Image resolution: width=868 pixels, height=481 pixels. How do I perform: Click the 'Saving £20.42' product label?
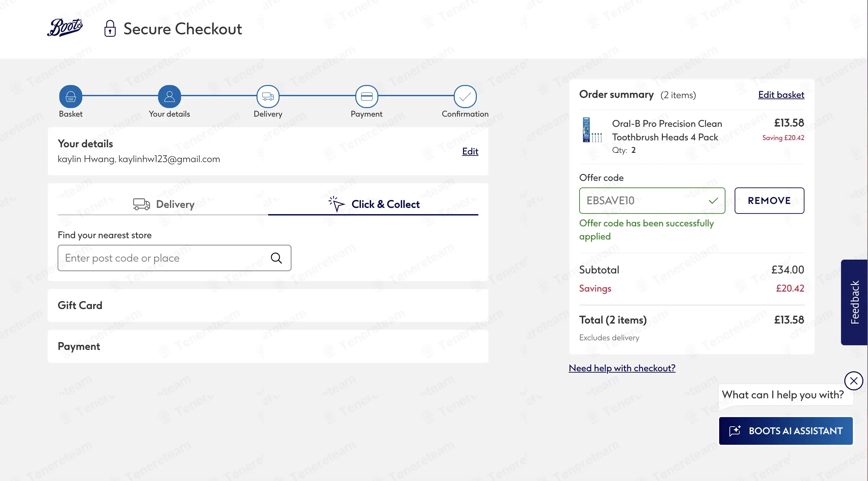pyautogui.click(x=783, y=137)
